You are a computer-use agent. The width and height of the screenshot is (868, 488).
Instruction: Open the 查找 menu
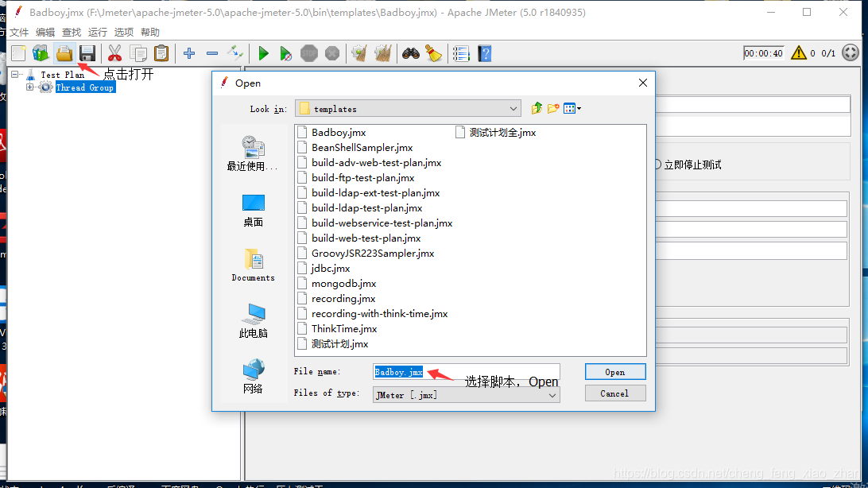click(x=72, y=32)
